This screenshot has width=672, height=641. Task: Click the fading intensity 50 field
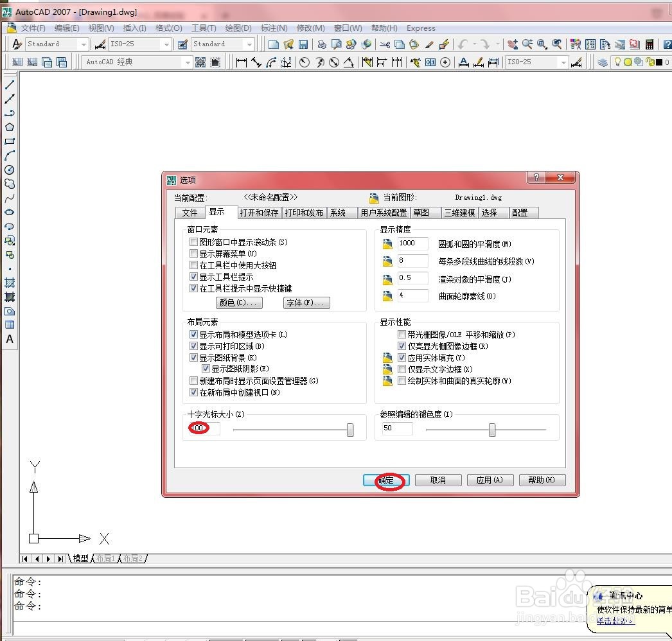[397, 428]
